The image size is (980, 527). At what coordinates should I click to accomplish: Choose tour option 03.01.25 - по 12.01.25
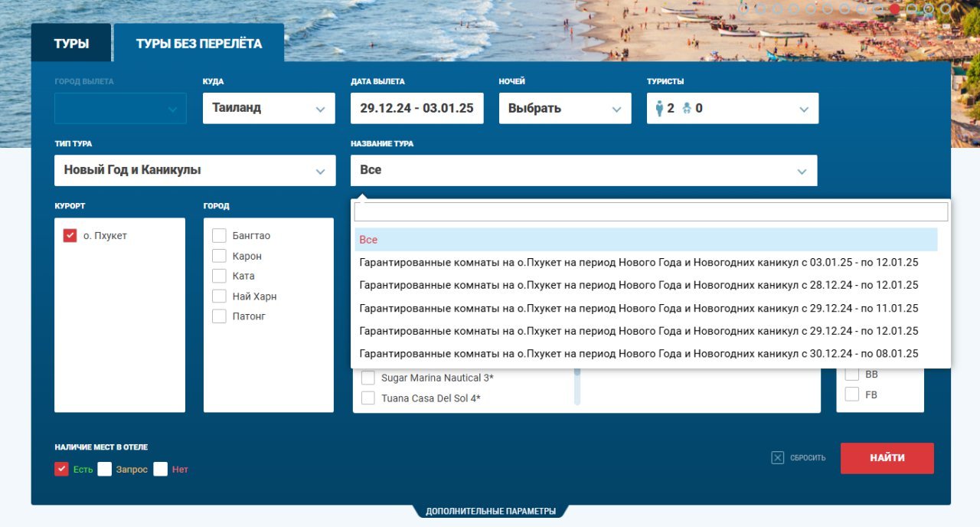646,263
